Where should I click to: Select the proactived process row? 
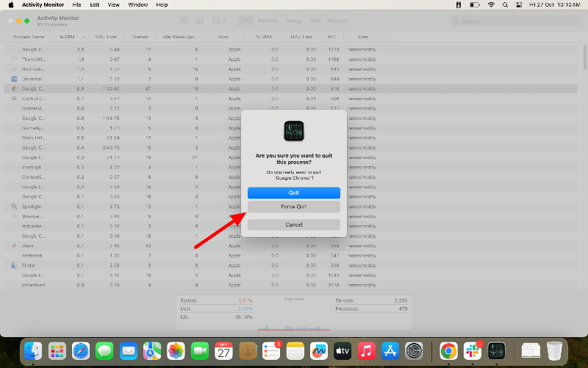tap(290, 285)
